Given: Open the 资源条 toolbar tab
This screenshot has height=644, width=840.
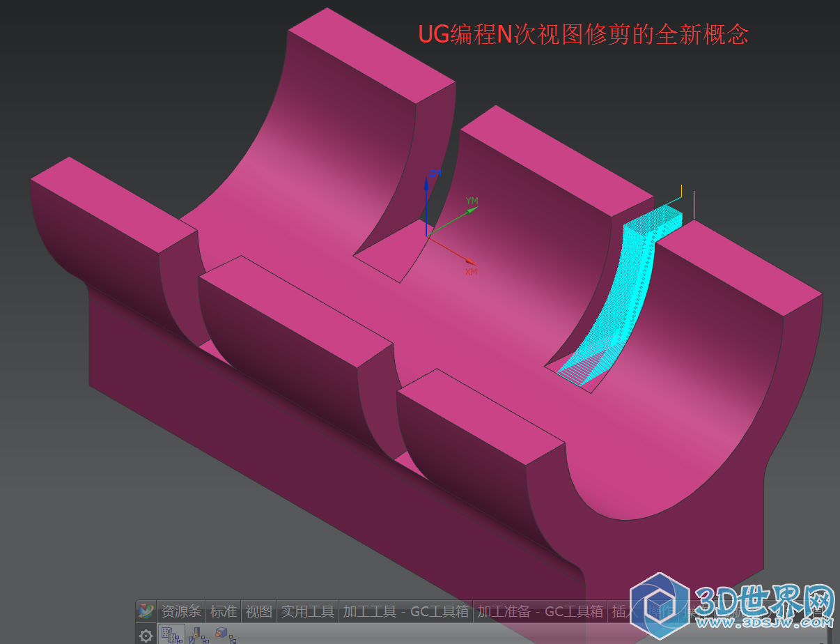Looking at the screenshot, I should (181, 611).
